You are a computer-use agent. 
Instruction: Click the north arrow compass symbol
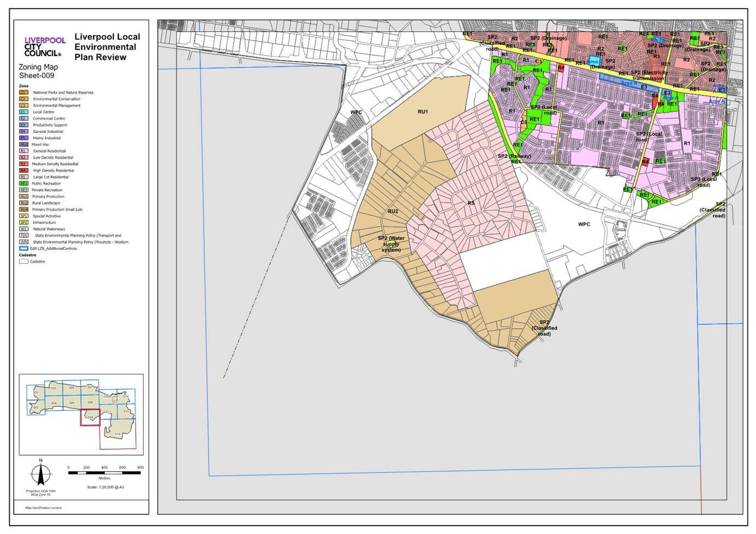tap(40, 473)
